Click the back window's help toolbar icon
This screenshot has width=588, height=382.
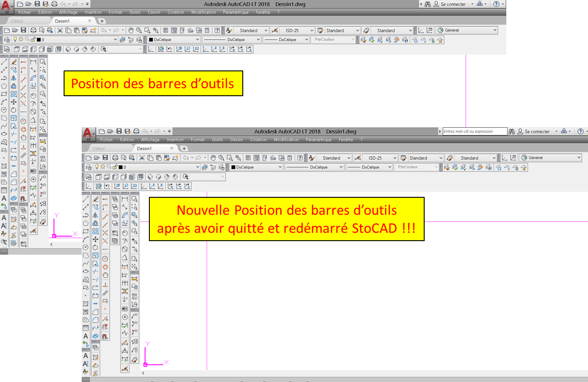tap(217, 31)
